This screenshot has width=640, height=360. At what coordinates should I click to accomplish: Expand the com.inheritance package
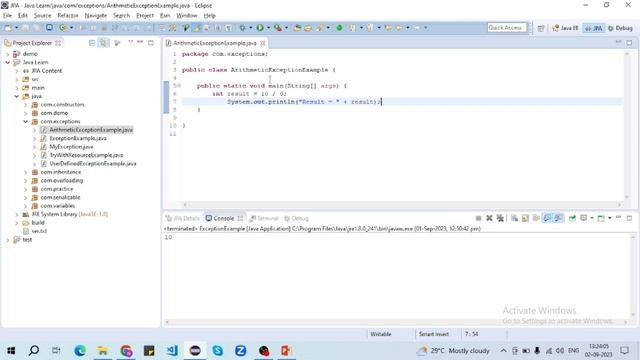pos(25,172)
